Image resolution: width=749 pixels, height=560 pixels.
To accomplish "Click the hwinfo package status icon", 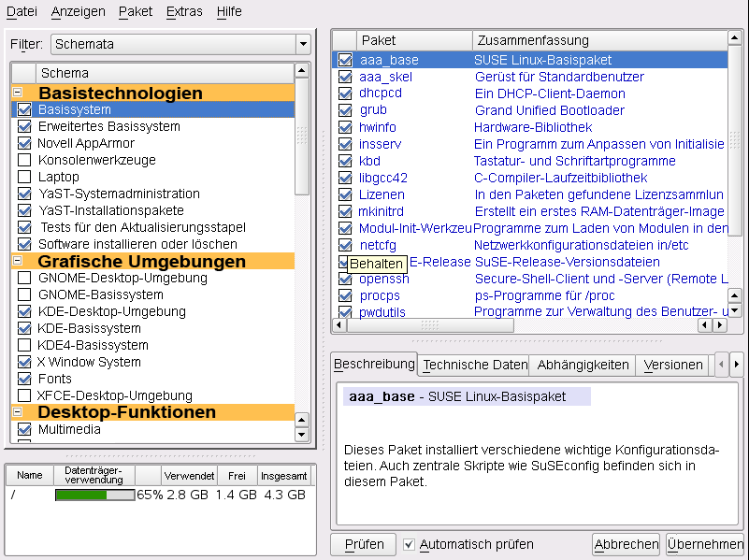I will (345, 127).
